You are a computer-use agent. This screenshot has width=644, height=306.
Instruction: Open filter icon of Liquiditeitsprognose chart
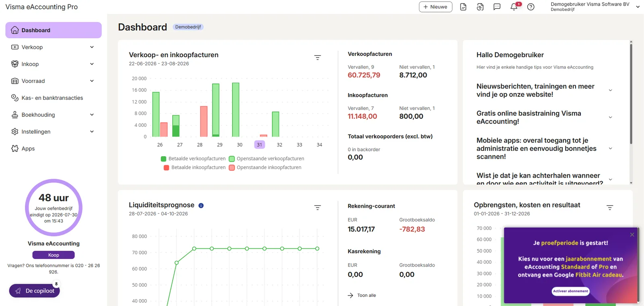pos(318,207)
